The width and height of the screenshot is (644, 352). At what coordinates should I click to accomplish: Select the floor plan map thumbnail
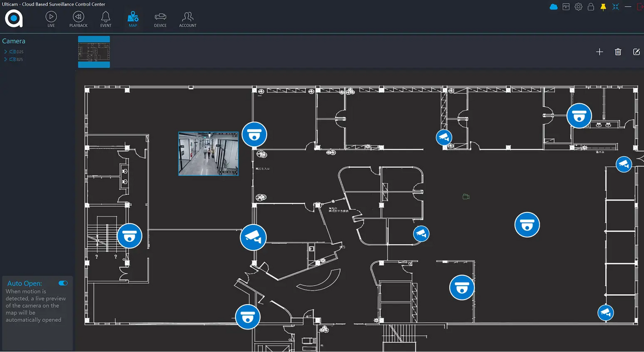[x=94, y=52]
